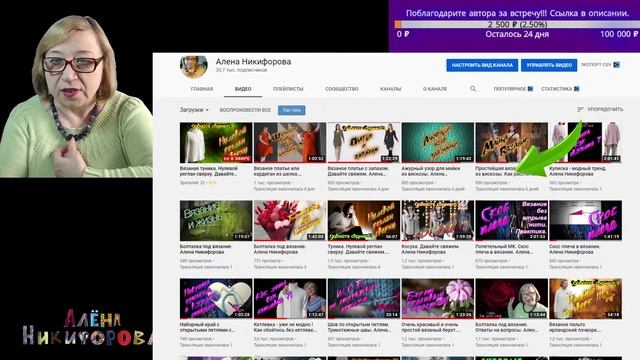Click title 'Косуха. Давайте свяжем'
This screenshot has width=640, height=360.
click(x=430, y=249)
